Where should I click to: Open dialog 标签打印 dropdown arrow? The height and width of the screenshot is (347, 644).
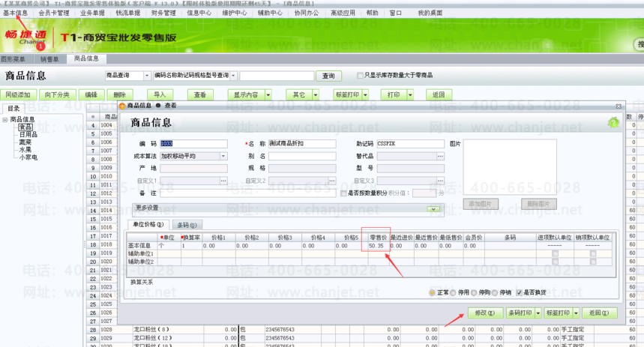(576, 313)
